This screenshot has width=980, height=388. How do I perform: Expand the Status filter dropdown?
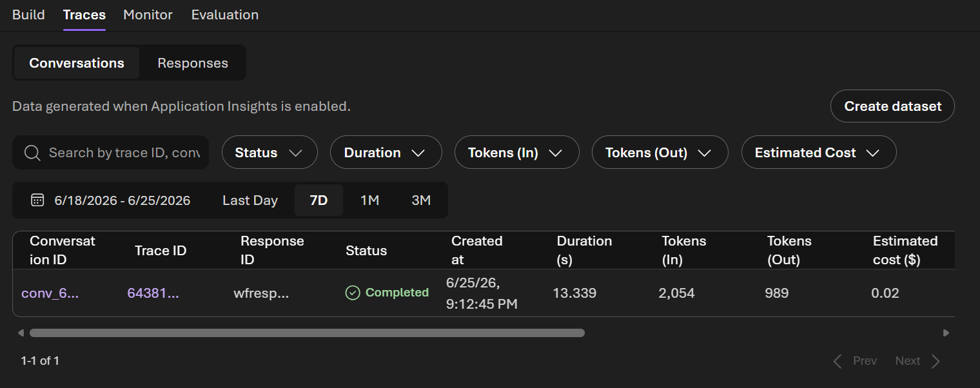[269, 153]
